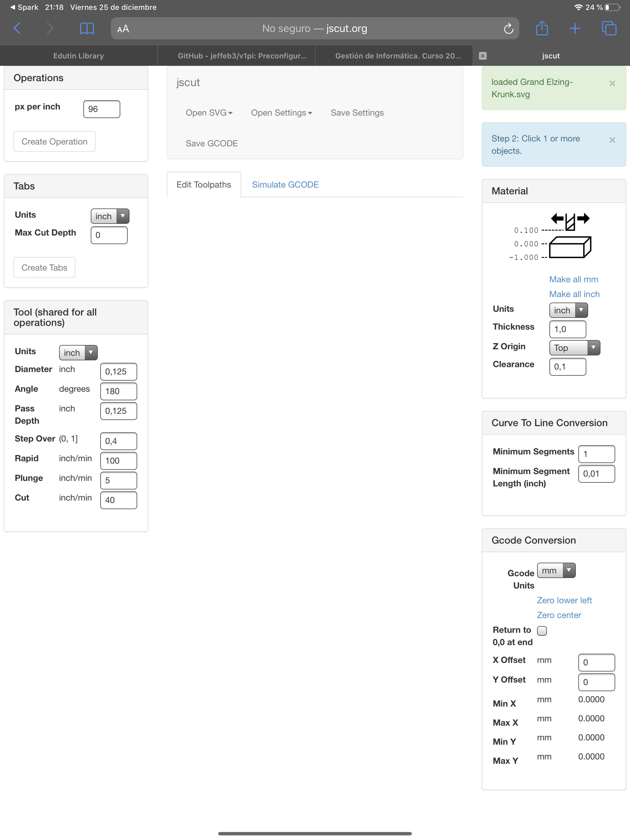This screenshot has width=630, height=840.
Task: Focus the Pass Depth field
Action: 118,411
